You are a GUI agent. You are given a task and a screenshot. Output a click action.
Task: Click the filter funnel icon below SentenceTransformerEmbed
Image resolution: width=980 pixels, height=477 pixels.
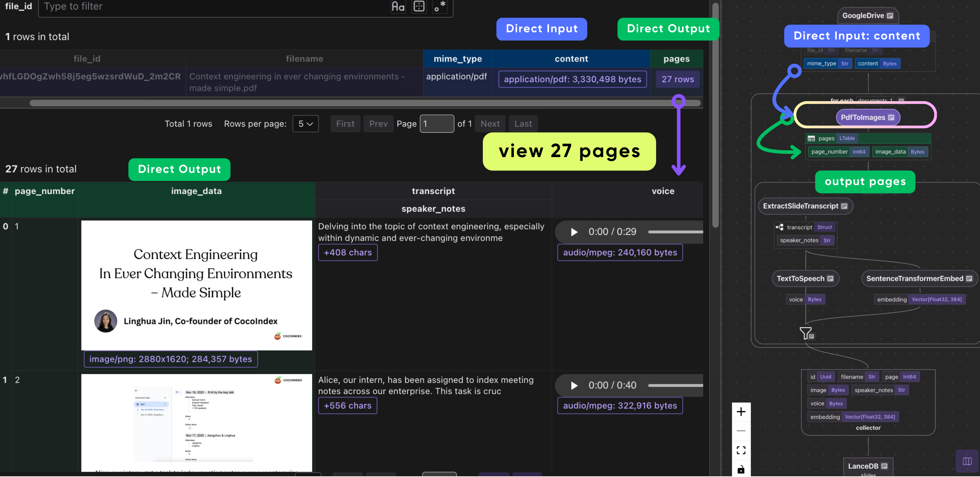pos(805,334)
